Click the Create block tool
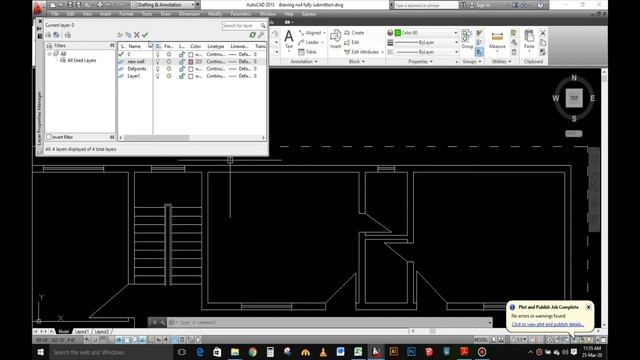This screenshot has width=640, height=360. click(x=354, y=33)
